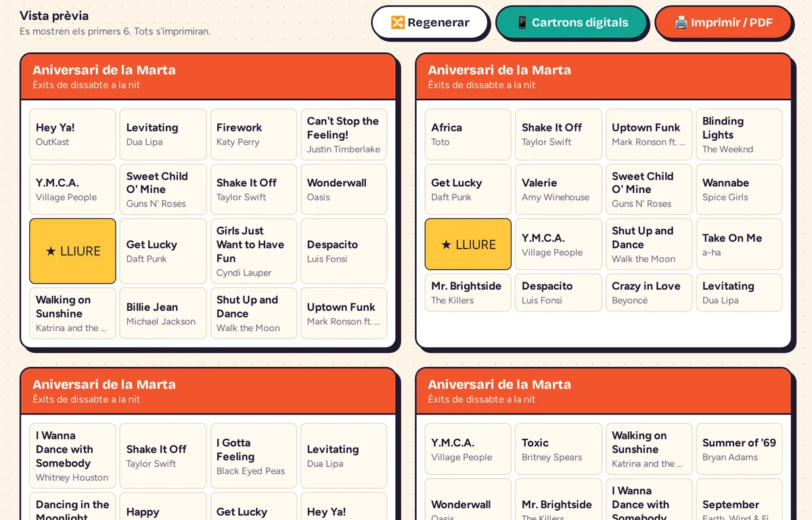Click the Can't Stop the Feeling! cell
This screenshot has width=812, height=520.
[344, 135]
